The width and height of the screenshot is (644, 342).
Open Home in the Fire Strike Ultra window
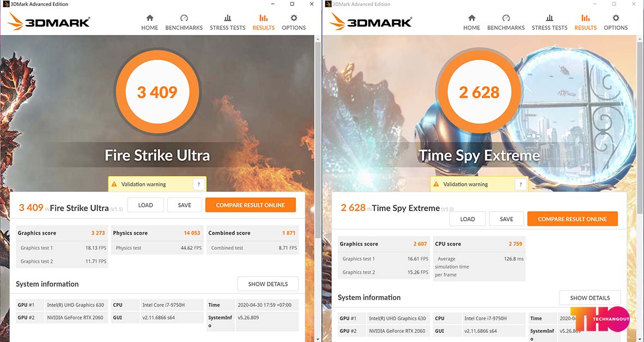click(149, 22)
